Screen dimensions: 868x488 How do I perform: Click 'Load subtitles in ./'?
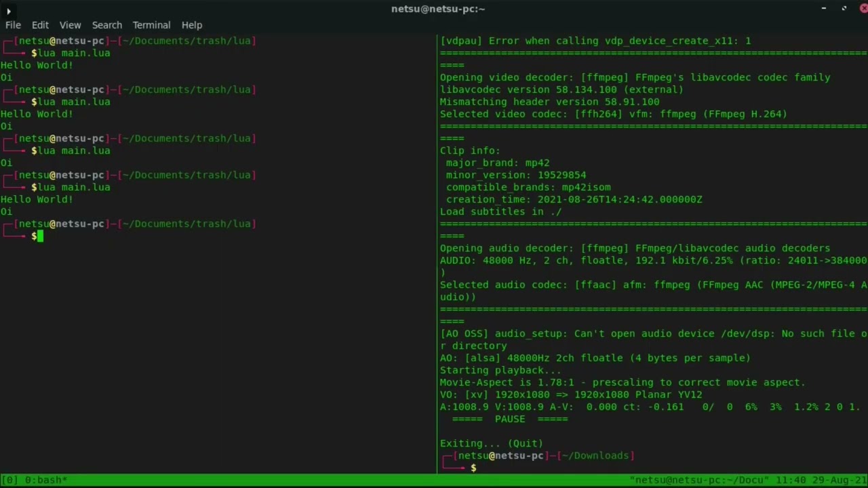coord(500,211)
